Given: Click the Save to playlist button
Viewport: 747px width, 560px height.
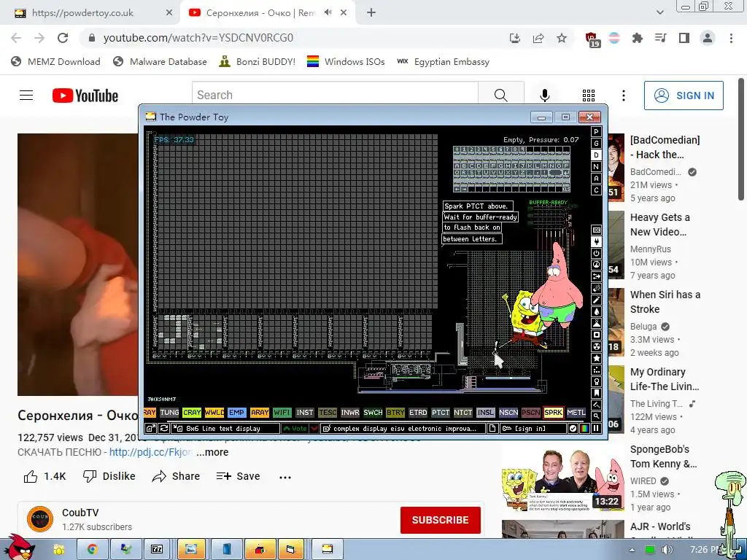Looking at the screenshot, I should click(x=239, y=476).
